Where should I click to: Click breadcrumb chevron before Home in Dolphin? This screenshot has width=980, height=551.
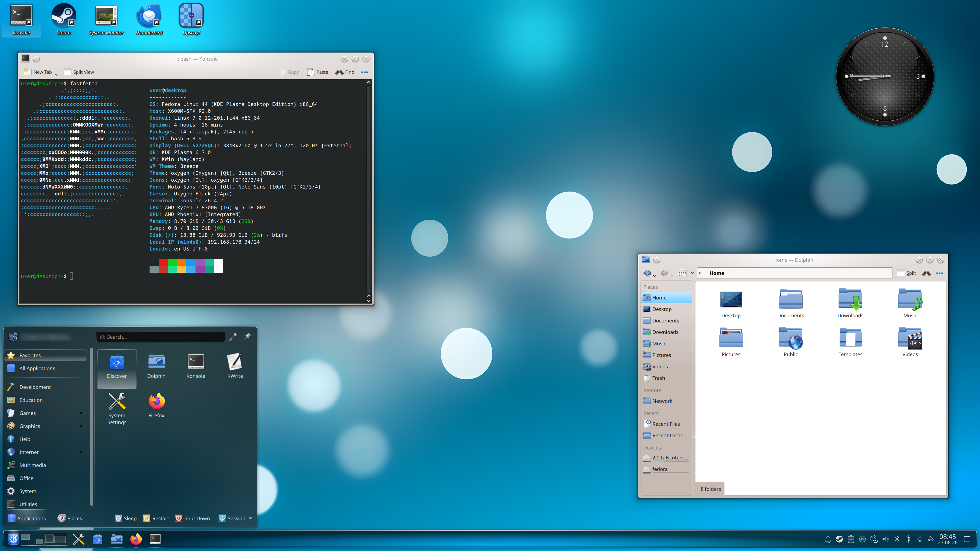coord(700,273)
